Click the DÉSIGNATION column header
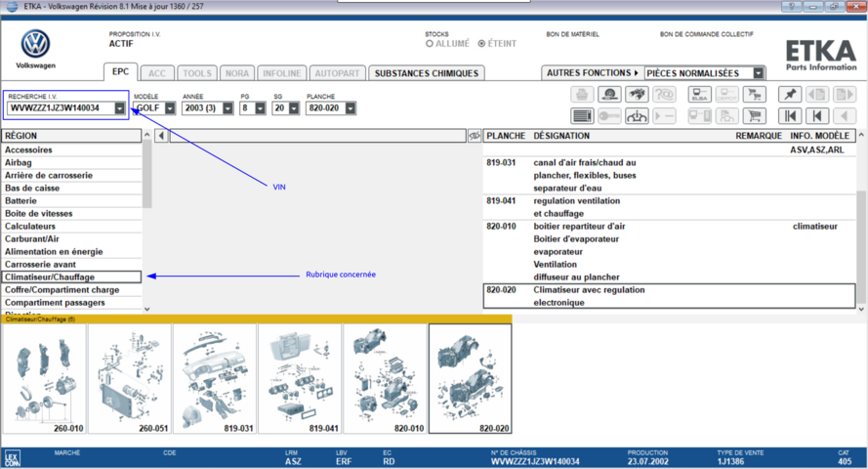The width and height of the screenshot is (868, 469). click(561, 136)
